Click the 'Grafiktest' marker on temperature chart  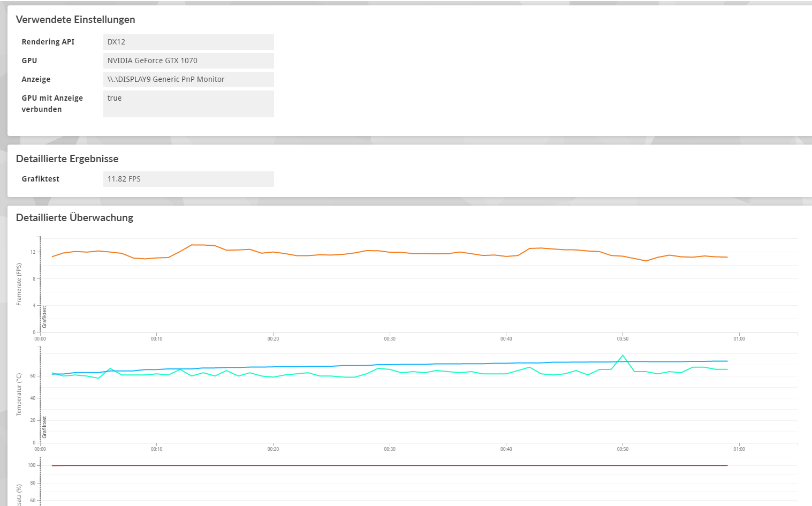click(44, 427)
